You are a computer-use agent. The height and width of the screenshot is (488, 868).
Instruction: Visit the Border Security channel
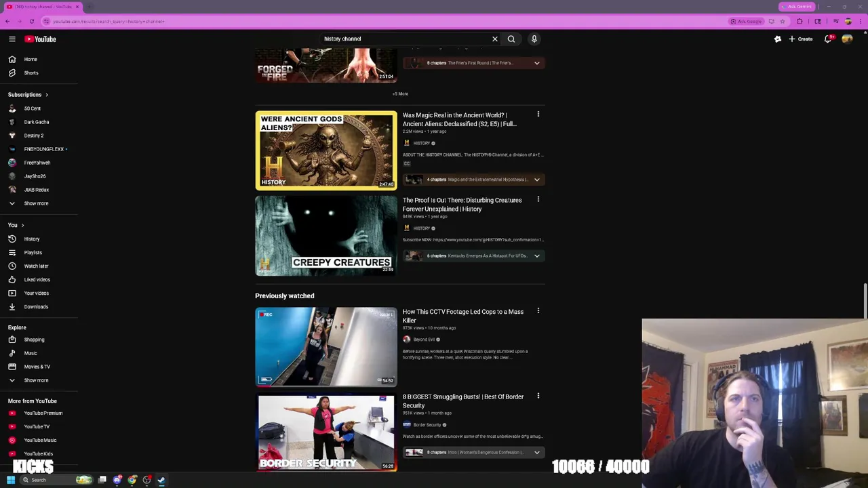[x=427, y=425]
